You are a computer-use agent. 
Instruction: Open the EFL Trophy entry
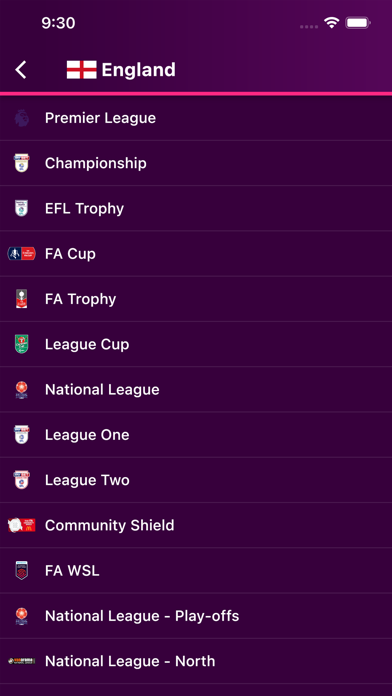coord(196,209)
